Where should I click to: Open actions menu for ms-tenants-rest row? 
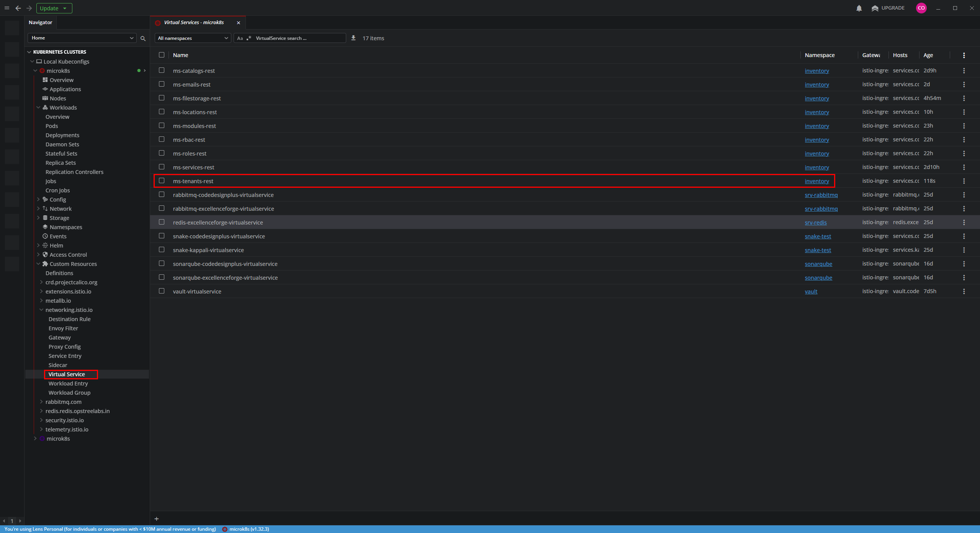click(964, 181)
